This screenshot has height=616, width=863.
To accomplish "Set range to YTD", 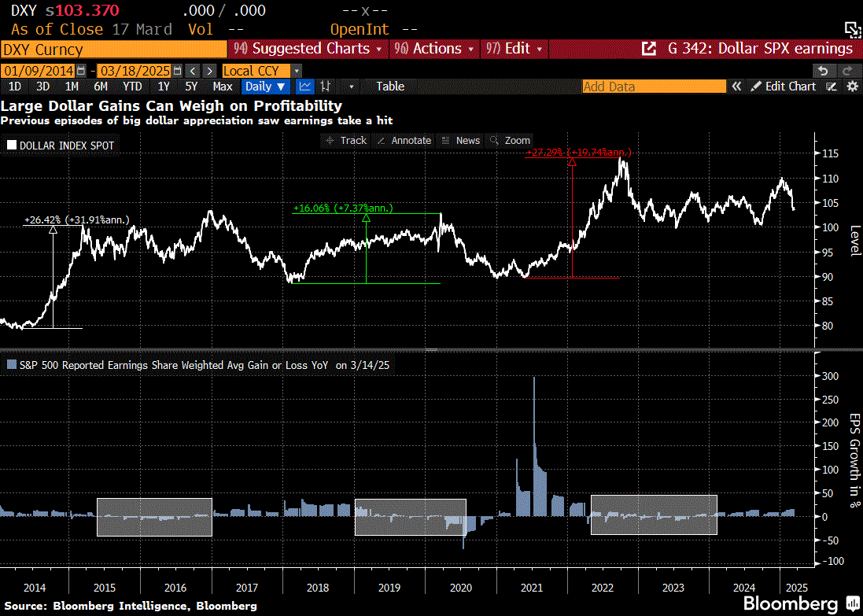I will coord(132,87).
